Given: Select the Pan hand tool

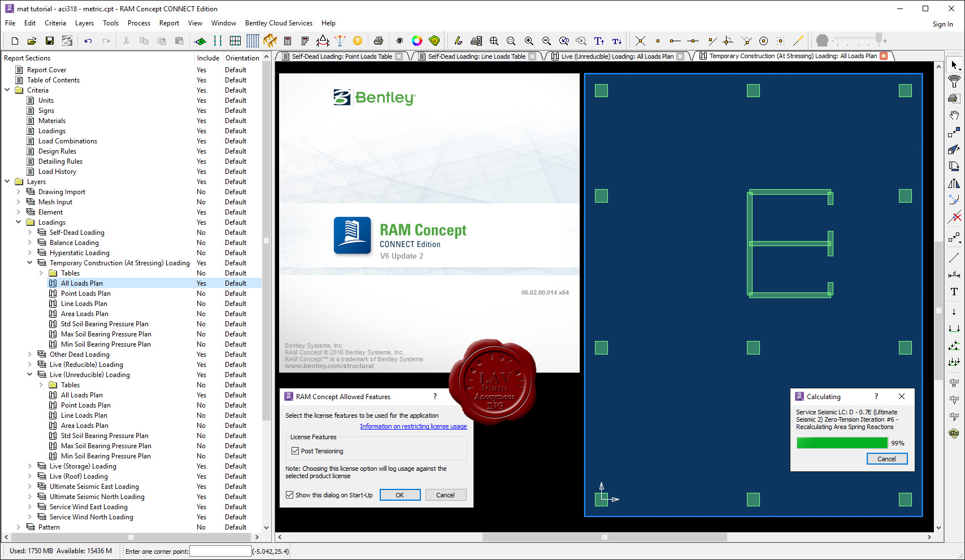Looking at the screenshot, I should point(954,115).
